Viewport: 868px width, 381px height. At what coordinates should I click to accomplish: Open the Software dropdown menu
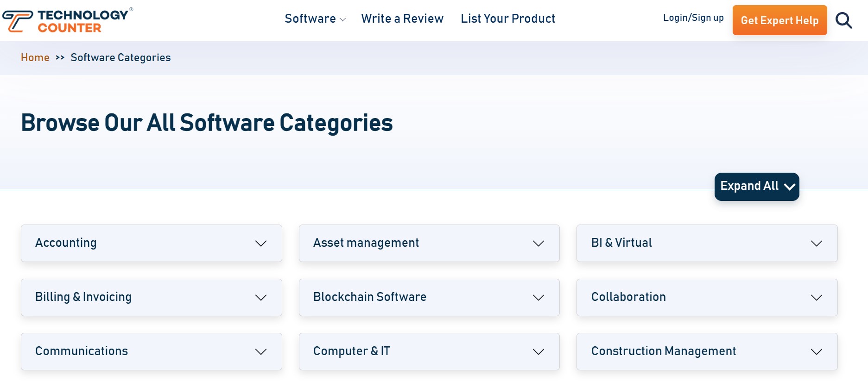(315, 19)
